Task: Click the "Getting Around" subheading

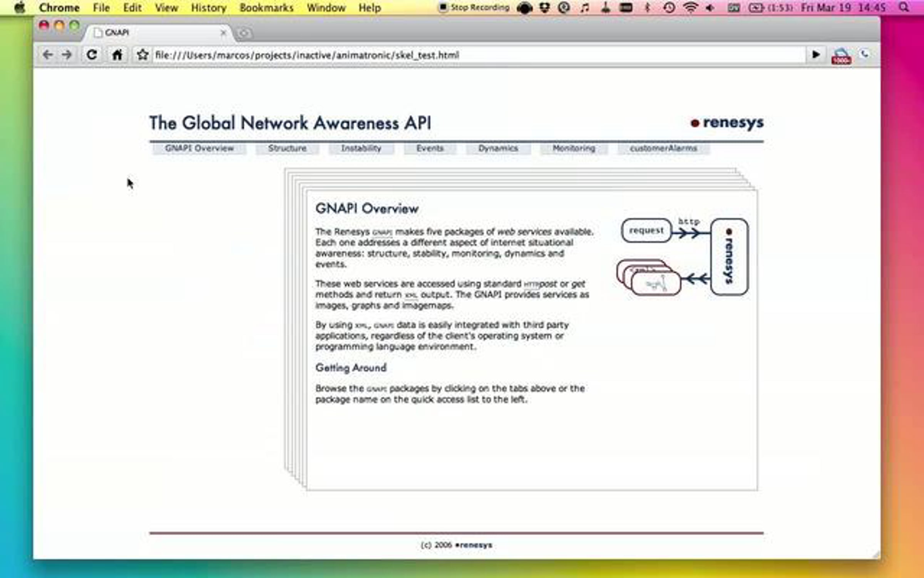Action: coord(351,368)
